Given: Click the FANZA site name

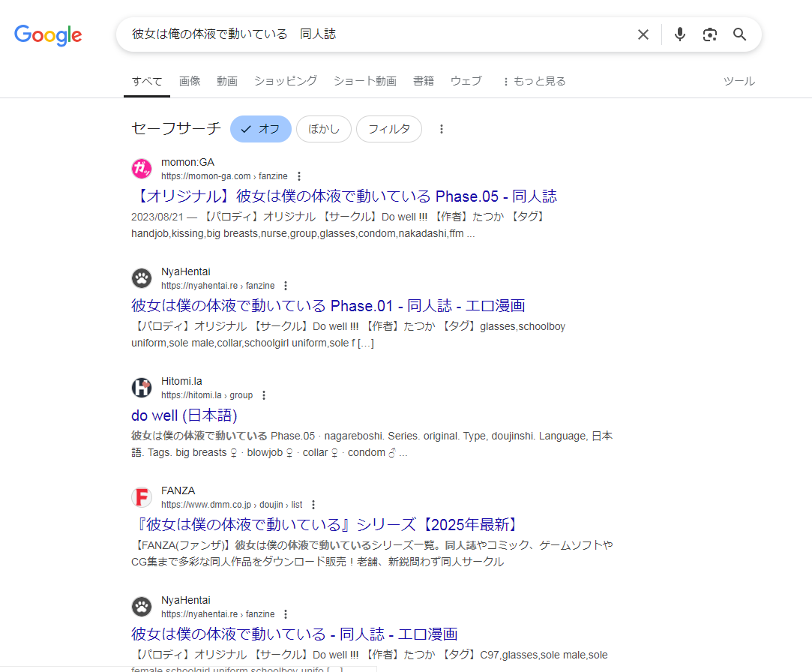Looking at the screenshot, I should click(178, 490).
